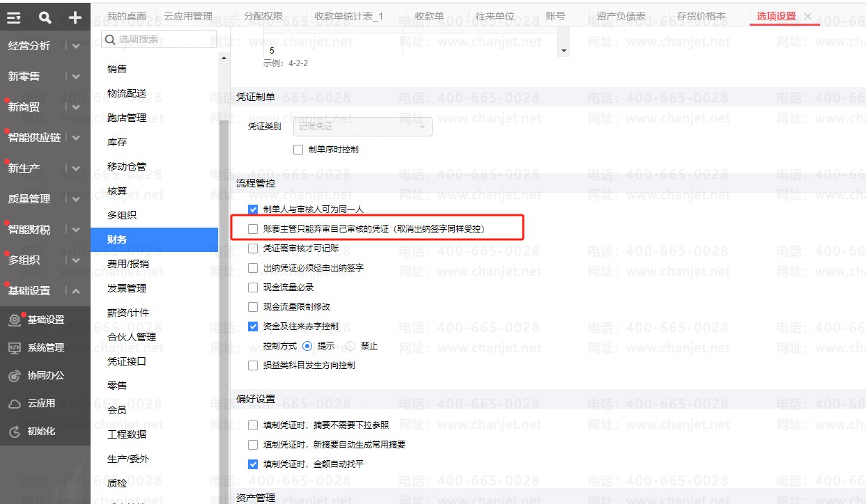Close the 选项设置 tab
This screenshot has height=504, width=866.
pyautogui.click(x=808, y=16)
